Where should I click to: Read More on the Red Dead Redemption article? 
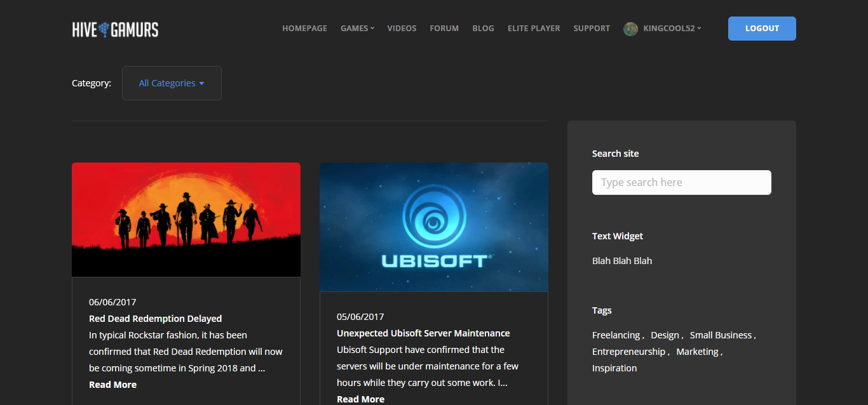pyautogui.click(x=112, y=385)
